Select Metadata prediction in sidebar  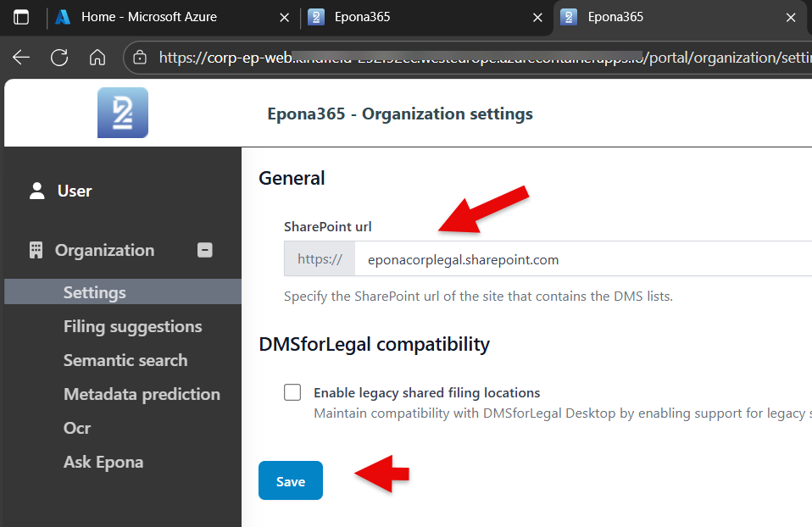click(x=142, y=394)
